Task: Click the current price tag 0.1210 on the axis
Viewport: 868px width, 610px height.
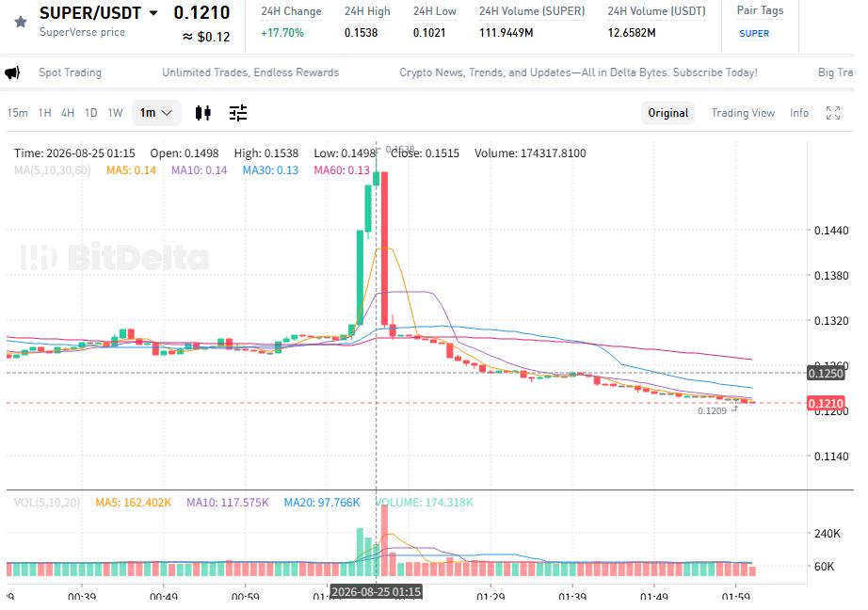Action: [826, 404]
